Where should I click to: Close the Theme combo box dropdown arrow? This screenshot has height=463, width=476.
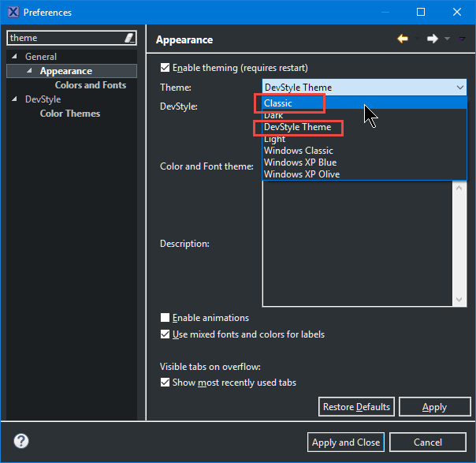[x=459, y=88]
